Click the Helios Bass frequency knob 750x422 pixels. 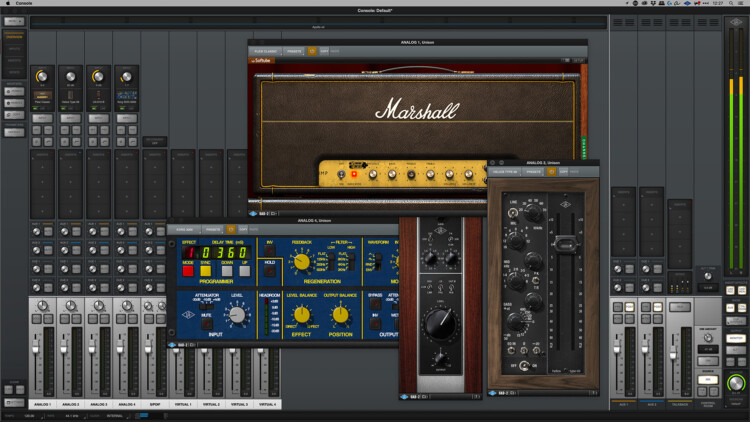pos(516,322)
